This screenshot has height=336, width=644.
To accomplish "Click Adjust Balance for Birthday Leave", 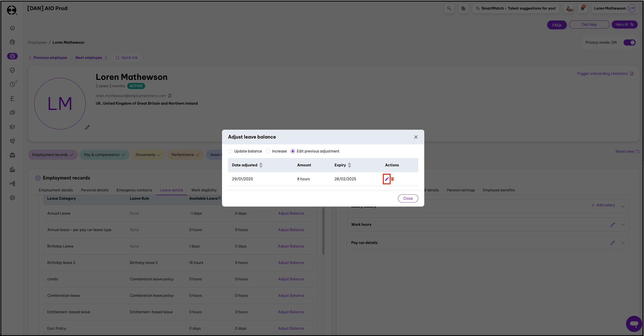I will coord(291,246).
